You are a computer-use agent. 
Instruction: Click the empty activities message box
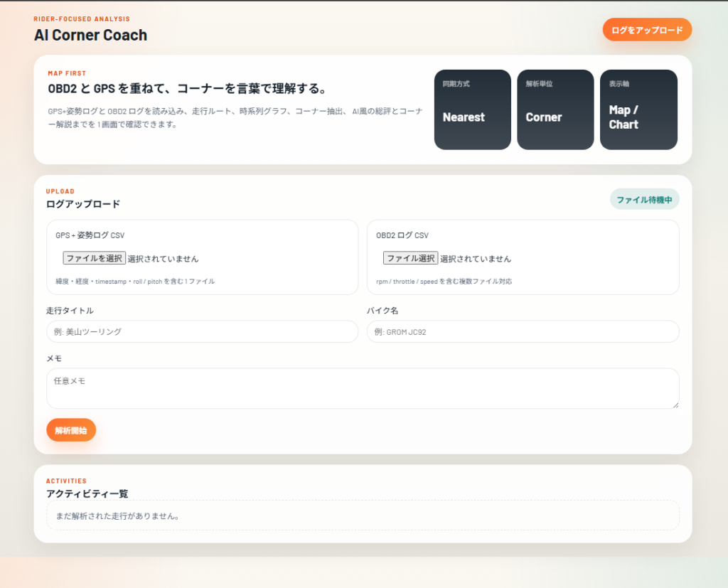pos(362,515)
